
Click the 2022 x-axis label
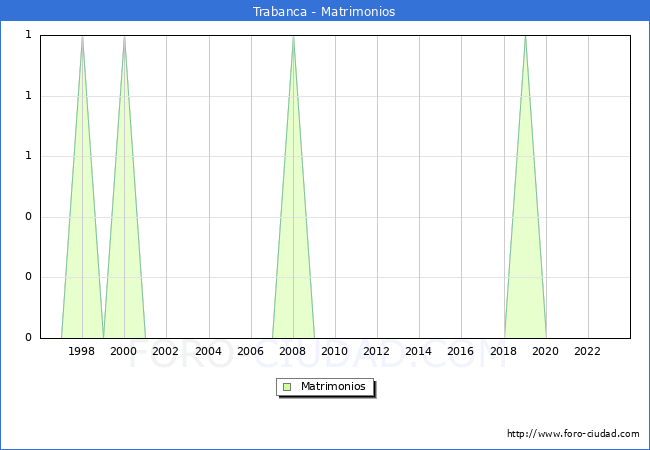click(588, 351)
